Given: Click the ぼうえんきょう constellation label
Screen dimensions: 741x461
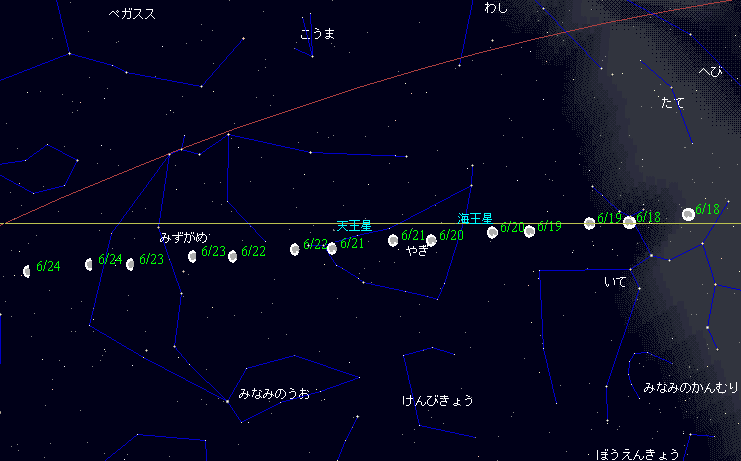Looking at the screenshot, I should click(x=637, y=453).
